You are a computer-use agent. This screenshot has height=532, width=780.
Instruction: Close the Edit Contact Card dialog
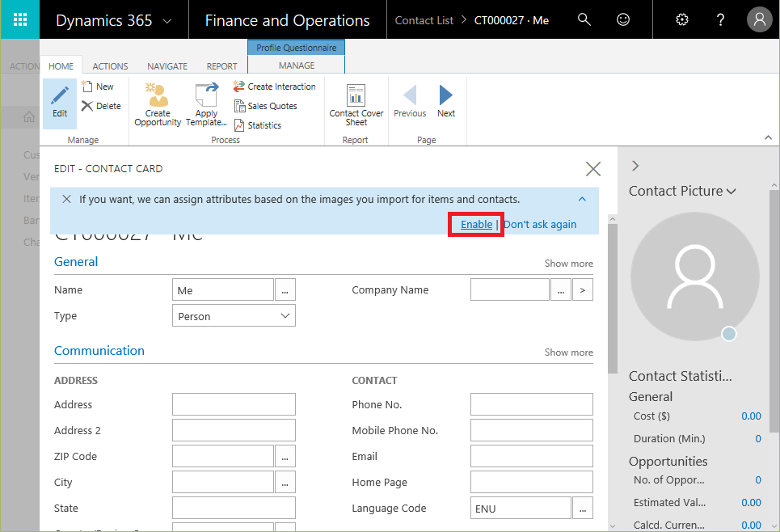pos(593,169)
